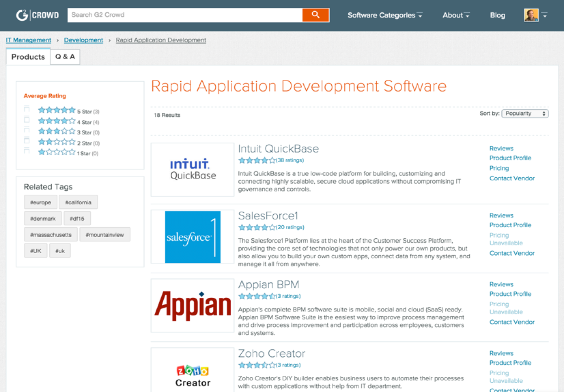Open the G2 Crowd home logo
The width and height of the screenshot is (564, 392).
(x=37, y=15)
